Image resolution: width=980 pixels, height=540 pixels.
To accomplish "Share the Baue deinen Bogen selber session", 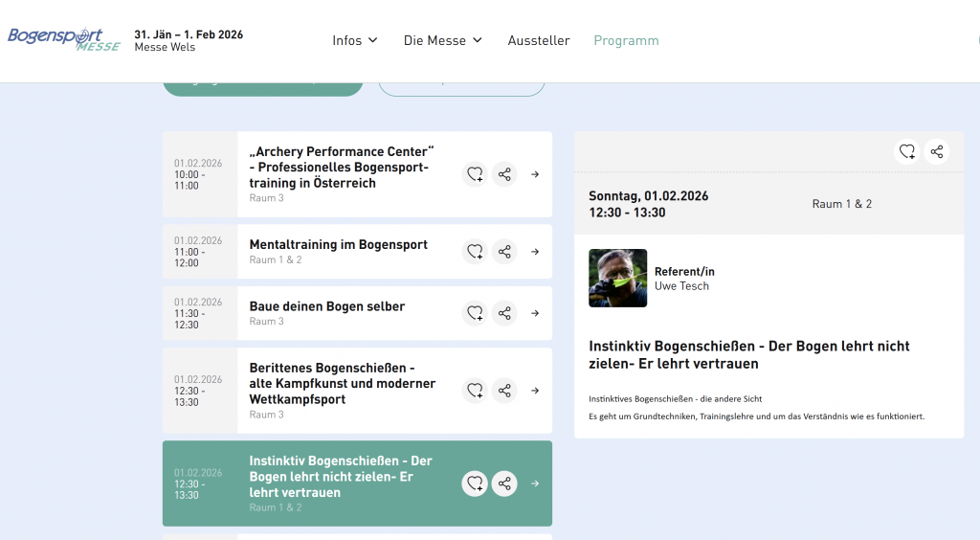I will [x=504, y=313].
